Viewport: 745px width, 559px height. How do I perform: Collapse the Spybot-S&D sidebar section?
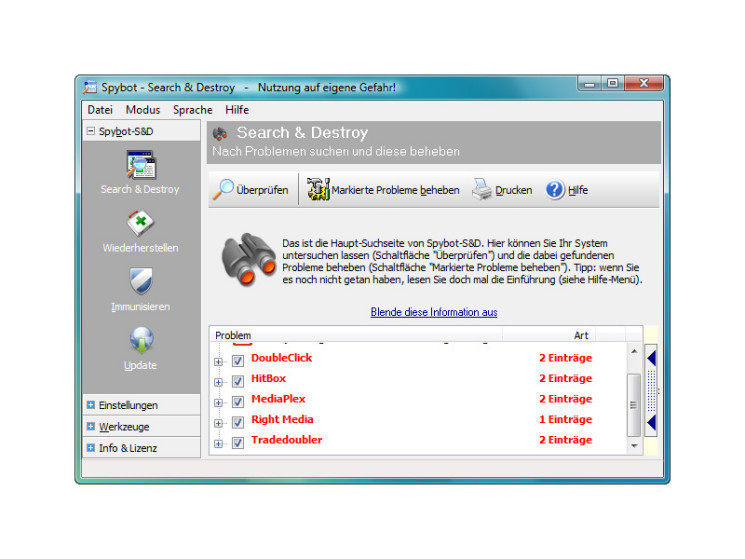click(91, 131)
